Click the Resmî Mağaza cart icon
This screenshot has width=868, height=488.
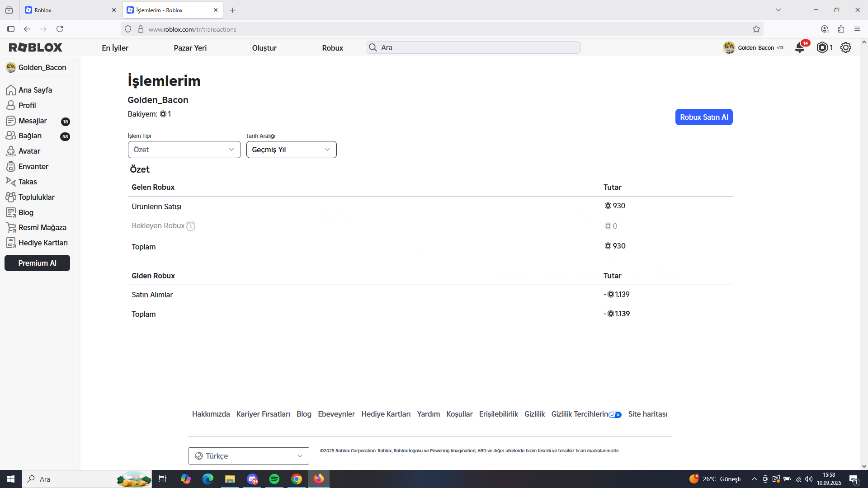click(x=11, y=227)
